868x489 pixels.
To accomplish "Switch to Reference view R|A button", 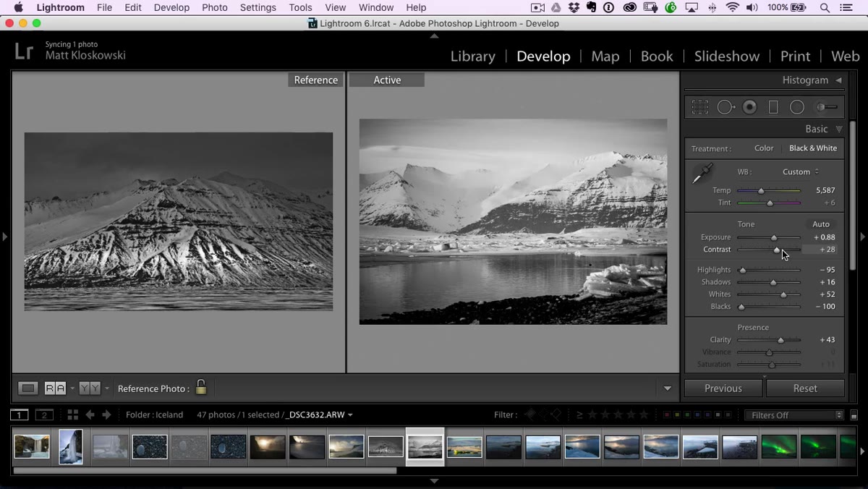I will point(55,388).
